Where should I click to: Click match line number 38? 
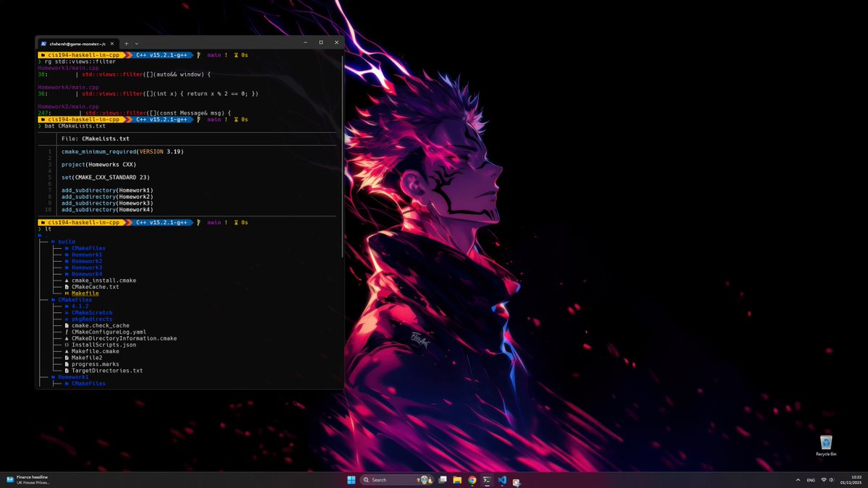point(42,74)
